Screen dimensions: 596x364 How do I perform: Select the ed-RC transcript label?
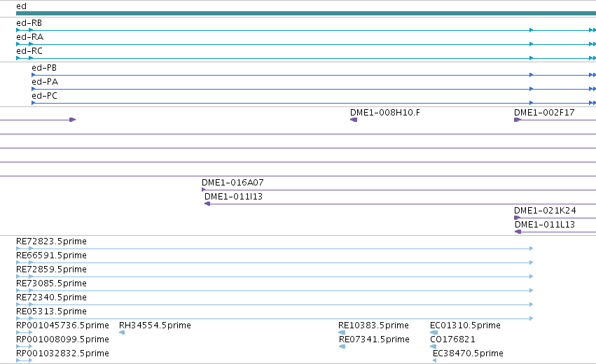click(x=29, y=51)
